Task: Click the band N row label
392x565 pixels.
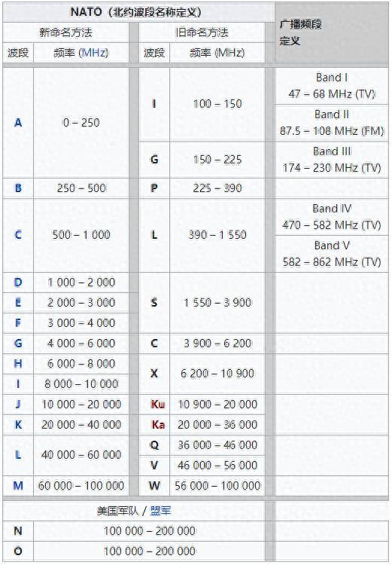Action: (18, 531)
